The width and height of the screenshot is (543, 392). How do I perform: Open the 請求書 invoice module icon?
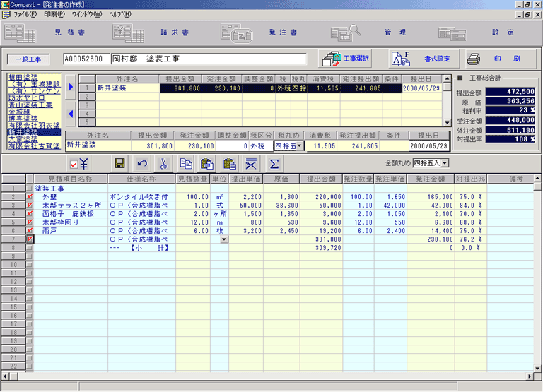click(x=128, y=33)
